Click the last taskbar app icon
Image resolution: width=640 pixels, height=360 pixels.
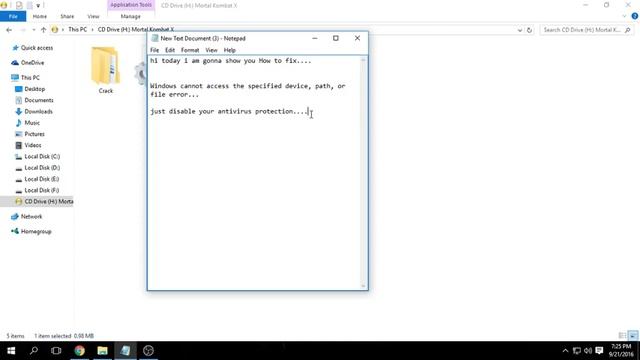149,351
